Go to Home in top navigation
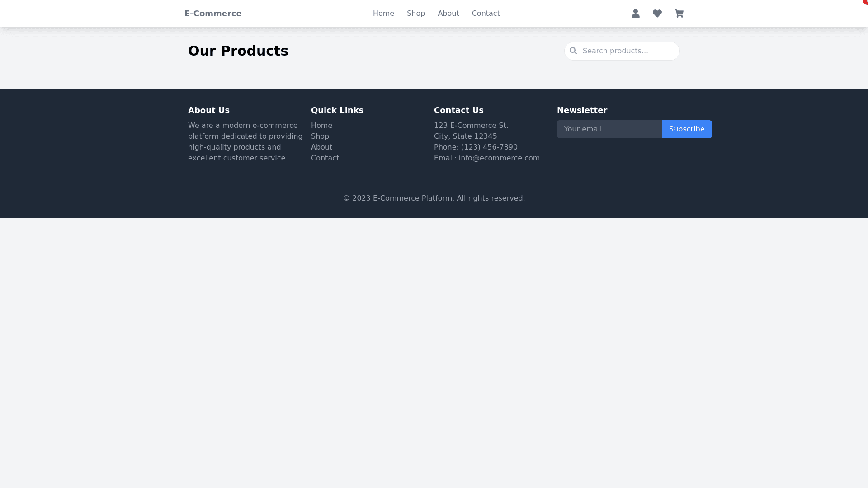The width and height of the screenshot is (868, 488). click(x=383, y=14)
